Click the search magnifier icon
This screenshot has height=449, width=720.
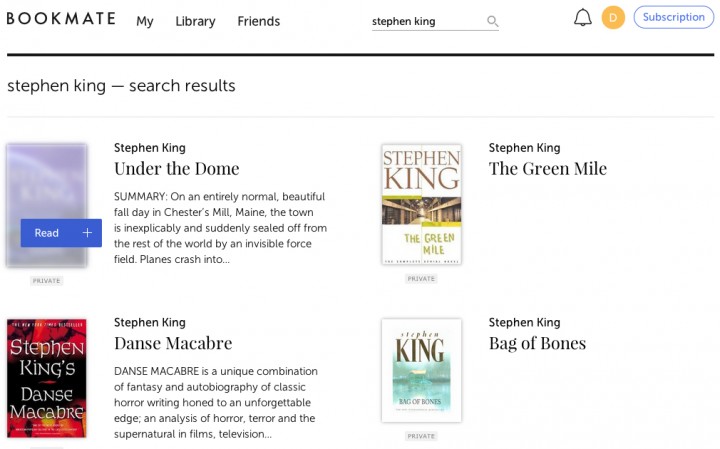pos(492,21)
